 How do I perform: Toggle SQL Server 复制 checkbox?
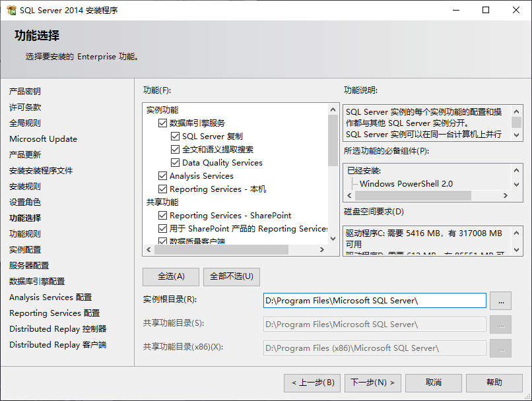click(x=175, y=137)
